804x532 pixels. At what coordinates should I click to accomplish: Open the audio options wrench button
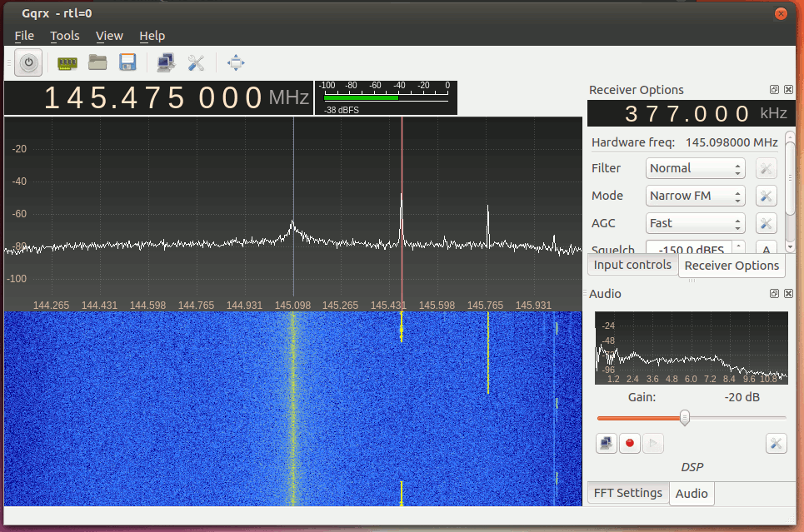pos(776,443)
